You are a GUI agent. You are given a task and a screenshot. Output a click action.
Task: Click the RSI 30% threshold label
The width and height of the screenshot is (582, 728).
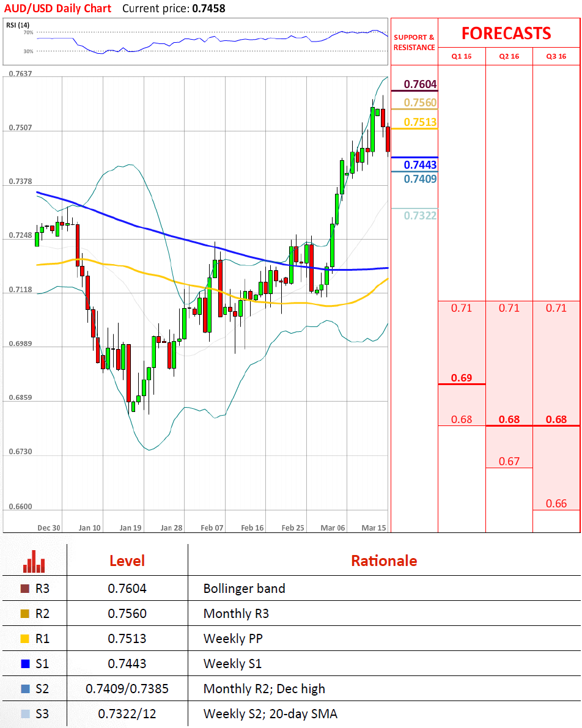tap(28, 51)
